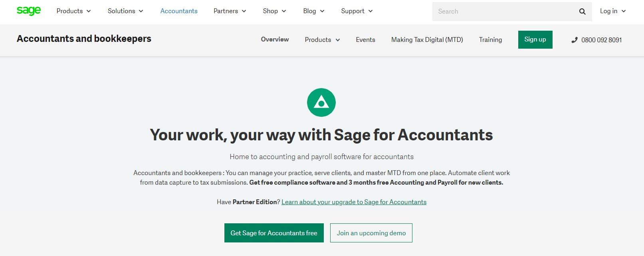Expand the Solutions dropdown
Viewport: 644px width, 256px height.
[x=125, y=11]
